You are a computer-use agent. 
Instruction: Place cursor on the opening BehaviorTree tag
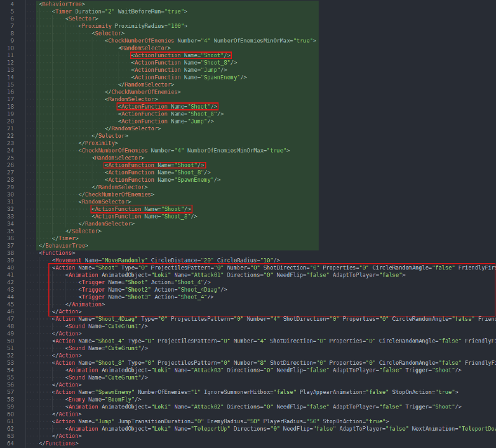pyautogui.click(x=62, y=4)
